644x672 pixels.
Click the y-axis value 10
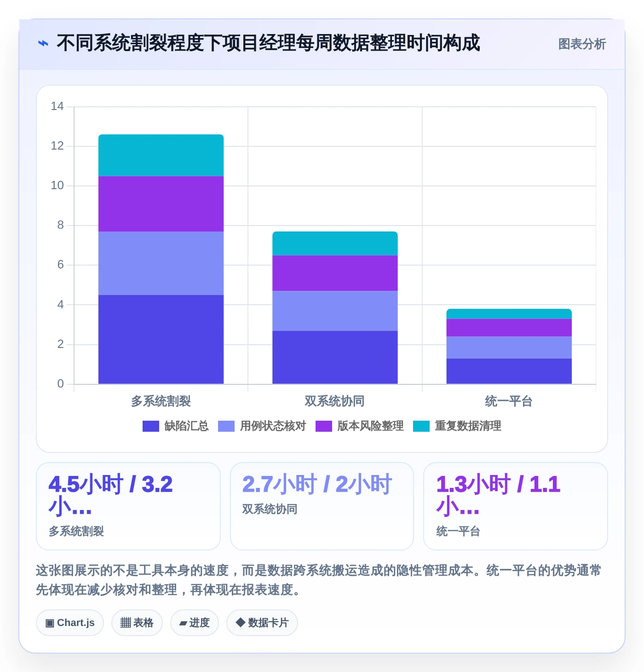pos(57,185)
